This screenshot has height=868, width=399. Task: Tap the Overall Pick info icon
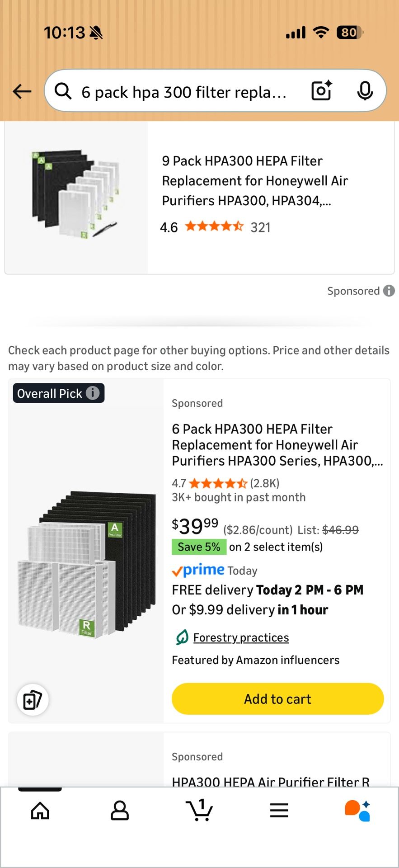[x=93, y=393]
